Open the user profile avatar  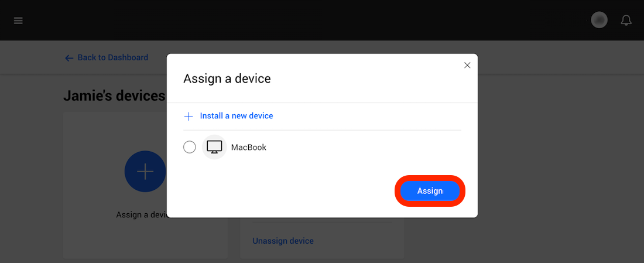coord(599,21)
